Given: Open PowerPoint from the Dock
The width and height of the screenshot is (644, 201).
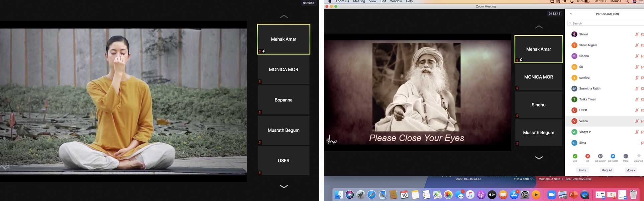Looking at the screenshot, I should coord(573,195).
